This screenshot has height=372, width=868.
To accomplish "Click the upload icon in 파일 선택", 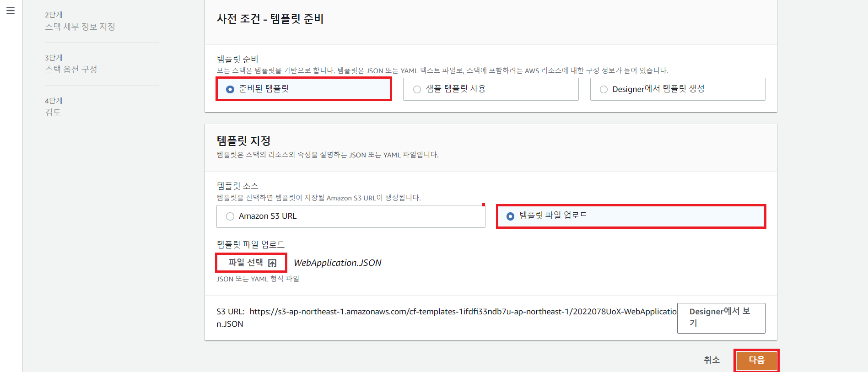I will point(272,263).
